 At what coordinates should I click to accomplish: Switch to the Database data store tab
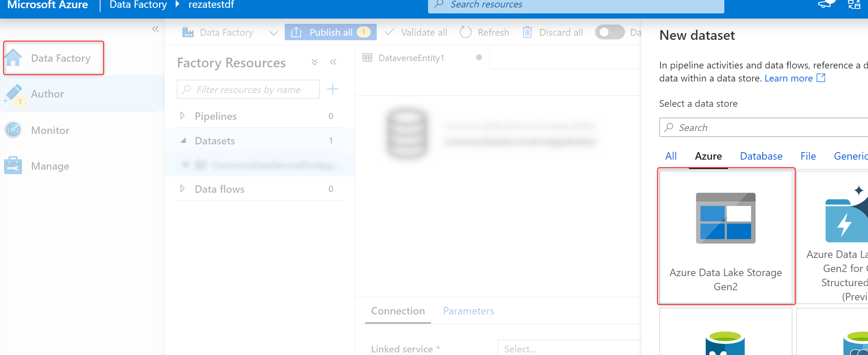761,156
